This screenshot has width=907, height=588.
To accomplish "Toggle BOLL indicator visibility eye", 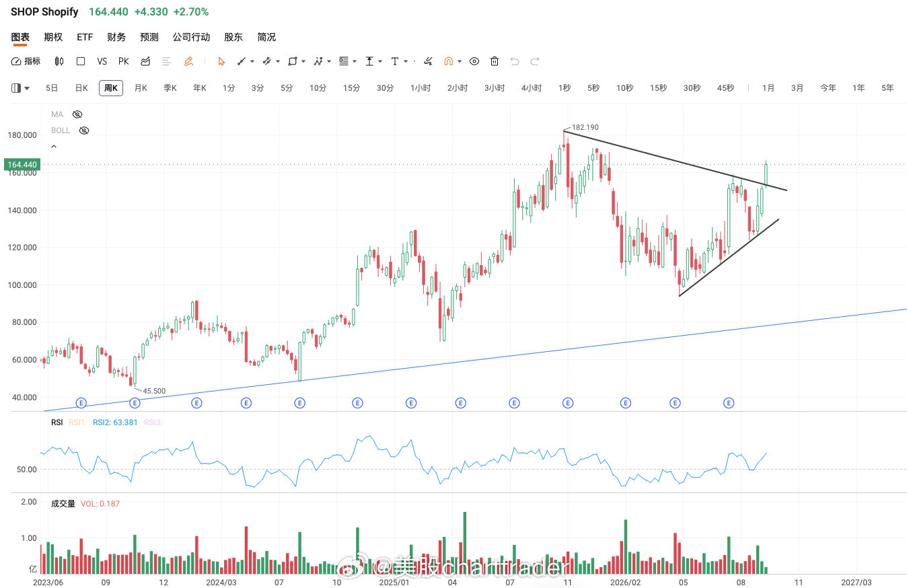I will (x=83, y=131).
